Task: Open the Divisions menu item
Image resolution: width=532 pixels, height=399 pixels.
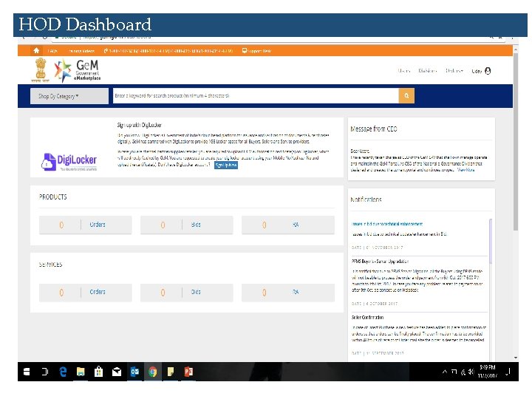Action: pyautogui.click(x=428, y=71)
